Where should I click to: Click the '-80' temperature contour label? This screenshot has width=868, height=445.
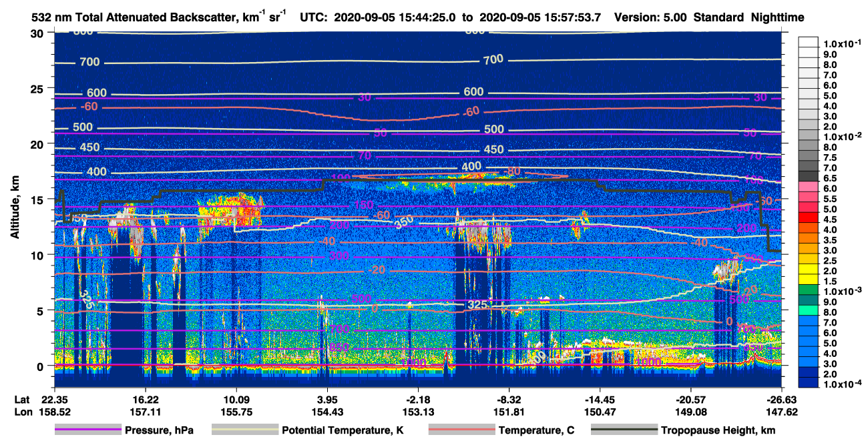513,171
